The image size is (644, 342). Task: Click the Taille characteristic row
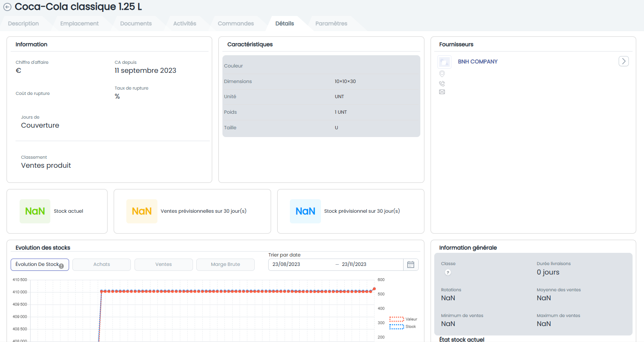321,128
